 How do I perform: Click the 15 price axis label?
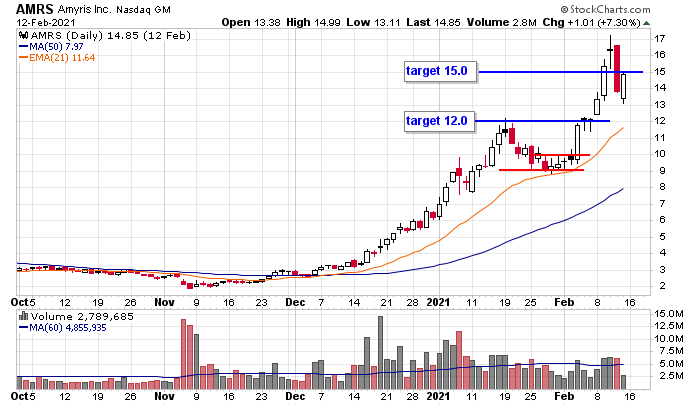pyautogui.click(x=659, y=71)
